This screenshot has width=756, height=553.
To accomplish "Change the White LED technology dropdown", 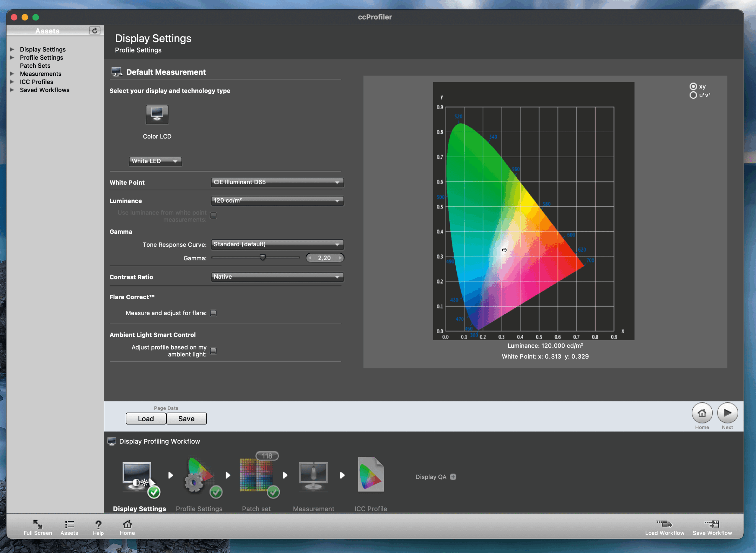I will click(155, 161).
